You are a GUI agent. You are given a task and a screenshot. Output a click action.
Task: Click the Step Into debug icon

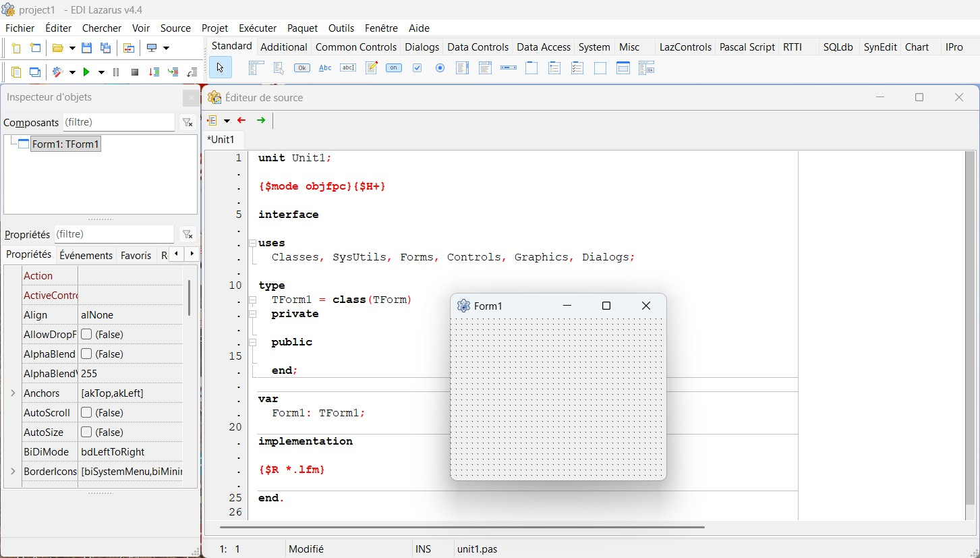point(154,72)
